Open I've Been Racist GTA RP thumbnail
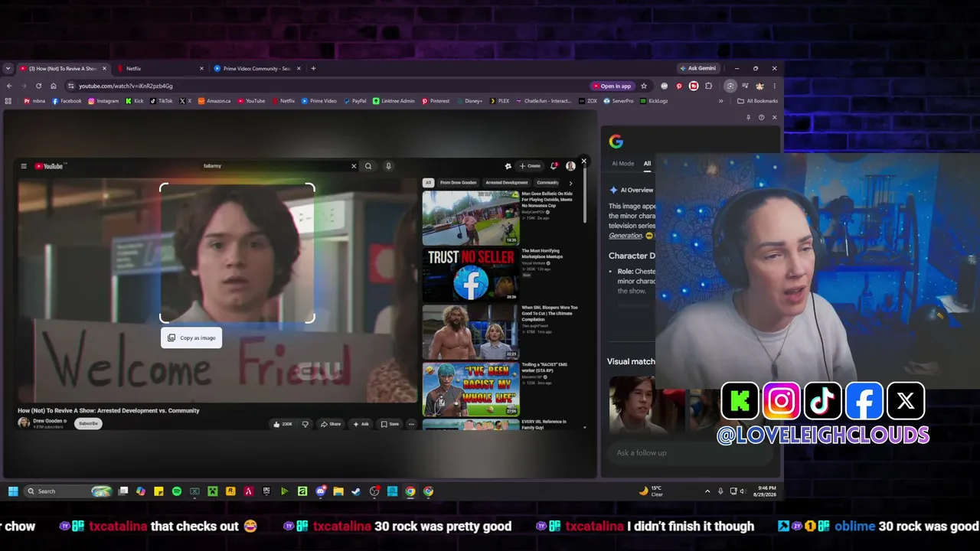 tap(470, 390)
